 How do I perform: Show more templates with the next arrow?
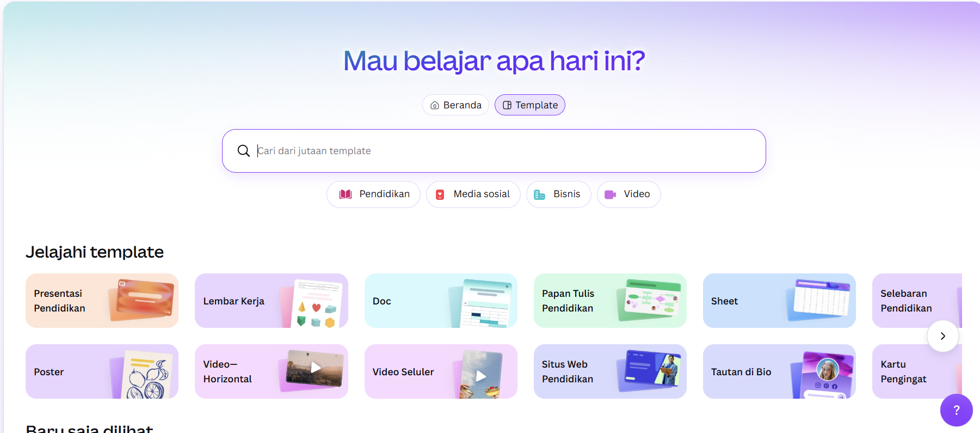point(943,336)
